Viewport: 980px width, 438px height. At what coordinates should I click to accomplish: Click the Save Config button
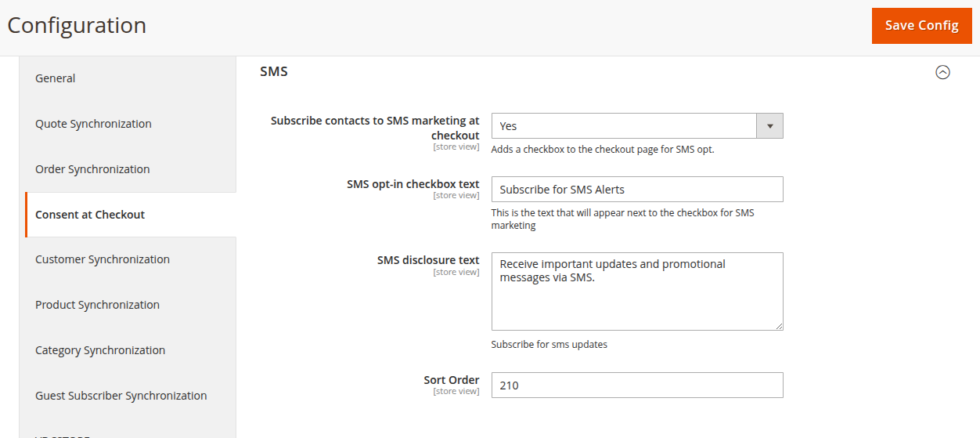[x=921, y=26]
